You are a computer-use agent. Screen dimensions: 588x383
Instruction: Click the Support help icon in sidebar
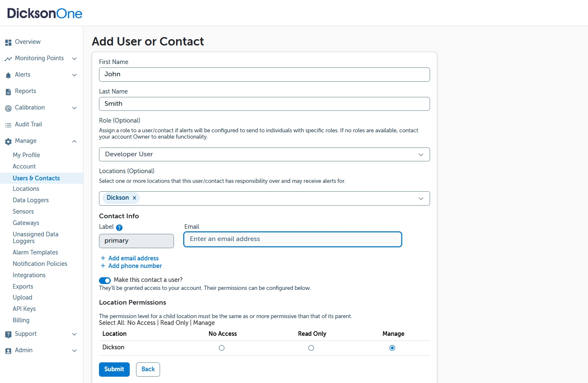(x=8, y=335)
